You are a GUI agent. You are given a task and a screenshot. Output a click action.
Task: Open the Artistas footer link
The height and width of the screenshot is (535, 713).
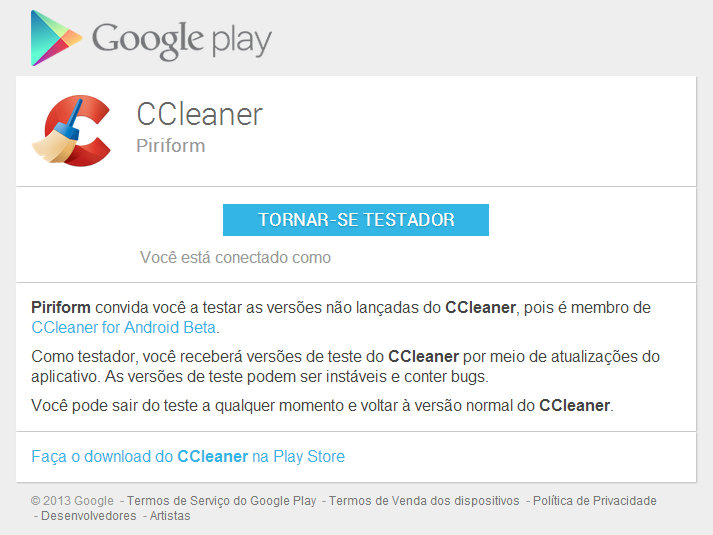[170, 515]
